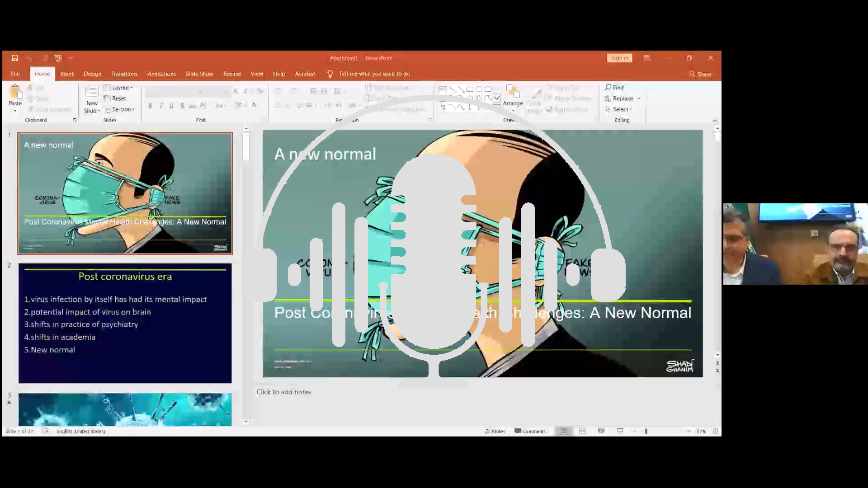
Task: Click the New Slide icon
Action: [x=92, y=92]
